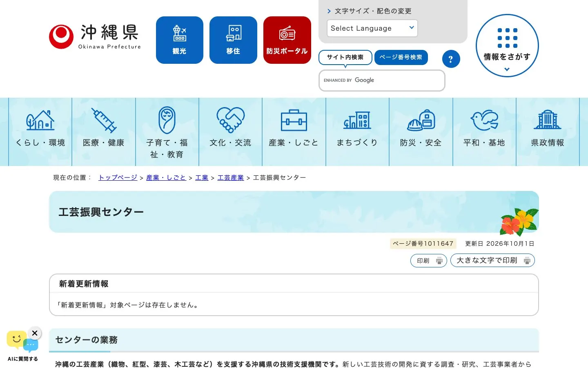Open the 文化・交流 handshake heart menu
The image size is (588, 368).
coord(231,132)
